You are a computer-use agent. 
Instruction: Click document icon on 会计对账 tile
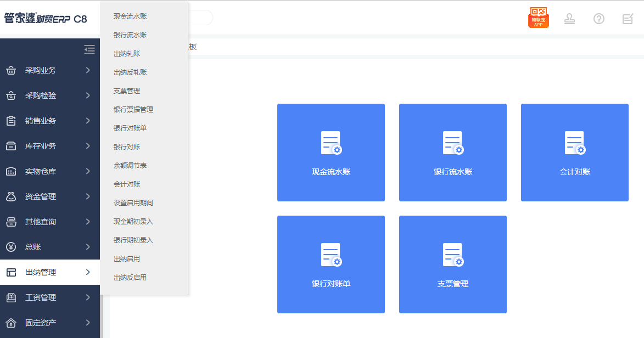575,143
